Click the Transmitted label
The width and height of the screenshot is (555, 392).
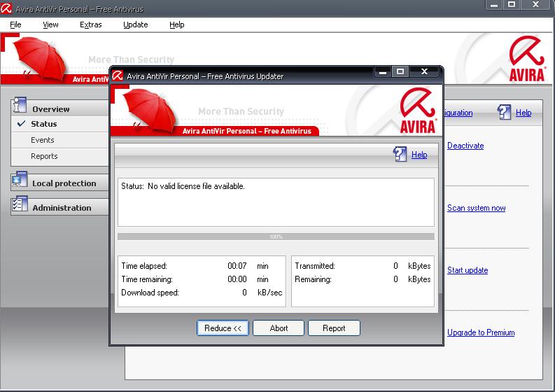coord(315,266)
